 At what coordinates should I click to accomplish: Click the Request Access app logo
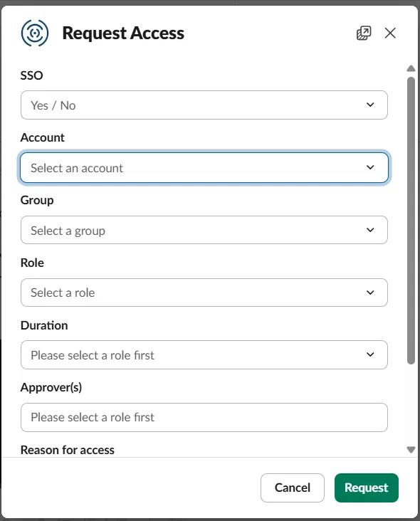pos(35,33)
